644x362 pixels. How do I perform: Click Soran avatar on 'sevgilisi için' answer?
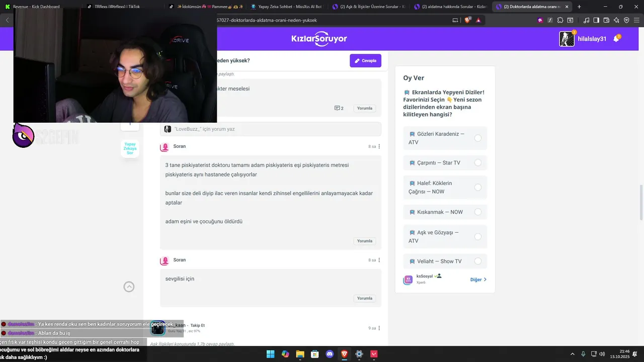coord(165,260)
